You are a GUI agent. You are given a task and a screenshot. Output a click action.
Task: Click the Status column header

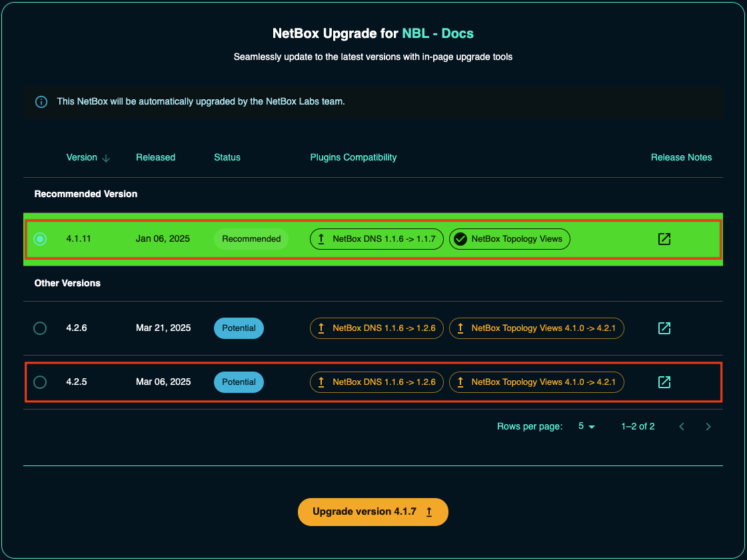(227, 158)
